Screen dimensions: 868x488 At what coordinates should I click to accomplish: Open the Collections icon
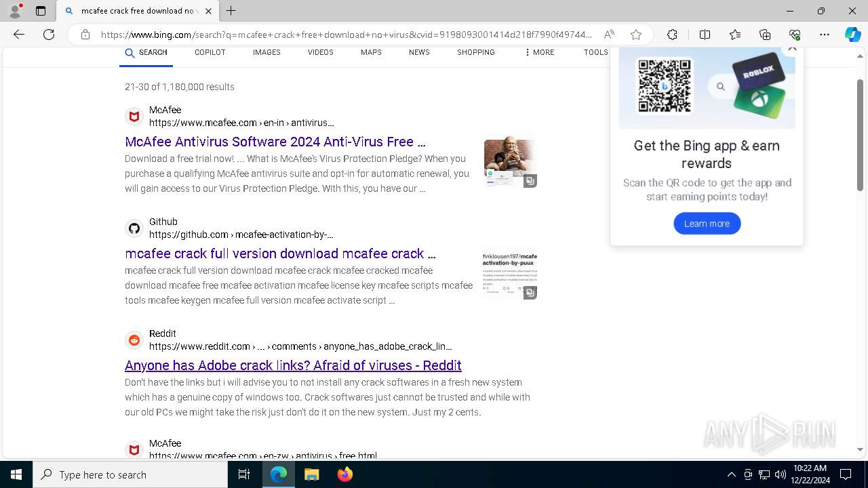coord(765,35)
